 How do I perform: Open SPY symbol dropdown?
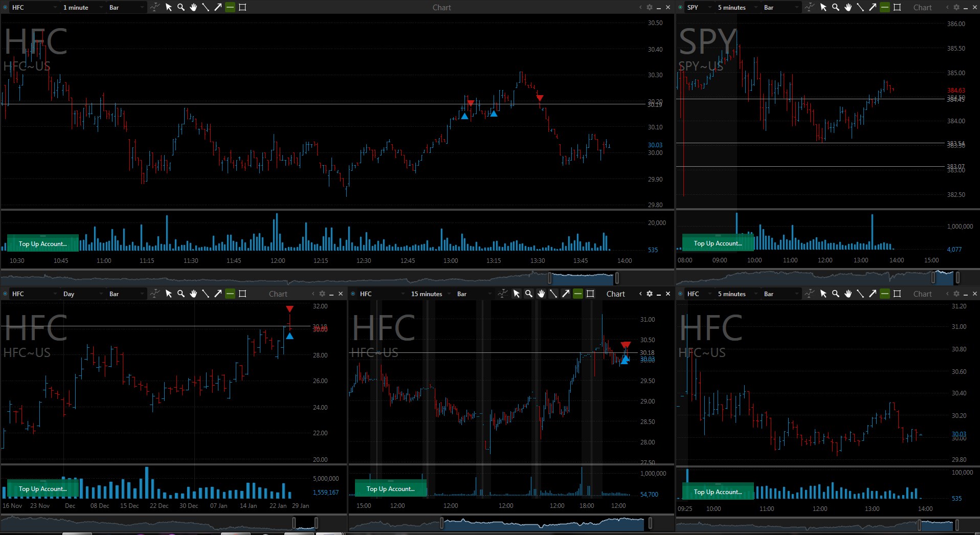[699, 7]
